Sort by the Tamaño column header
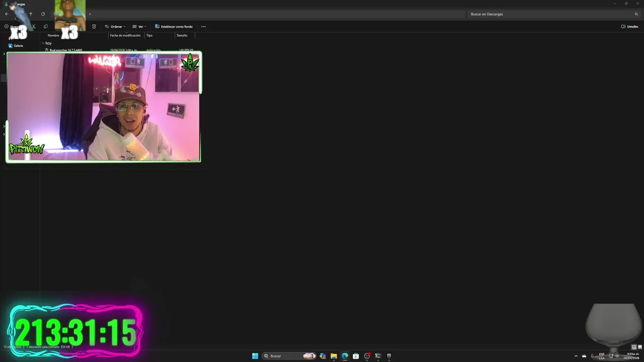Screen dimensions: 644x362 (x=182, y=35)
